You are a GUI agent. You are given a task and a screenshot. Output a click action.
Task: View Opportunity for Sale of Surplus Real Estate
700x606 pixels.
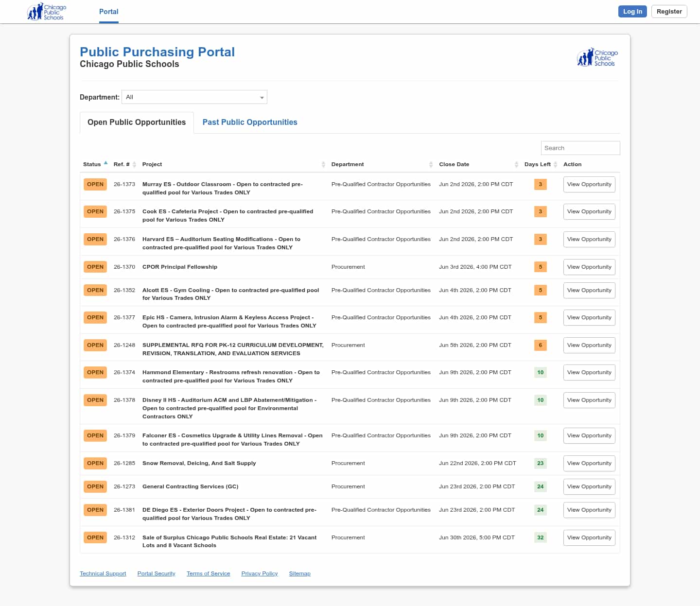[x=589, y=538]
